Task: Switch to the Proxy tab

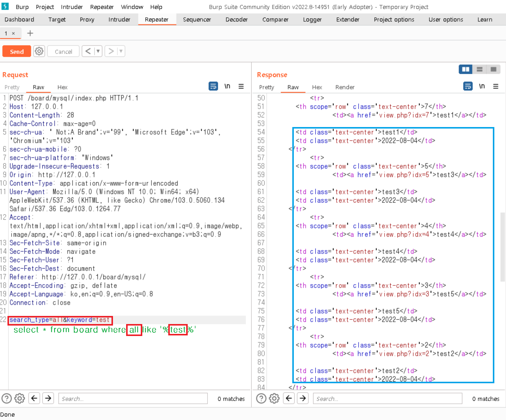Action: (x=87, y=19)
